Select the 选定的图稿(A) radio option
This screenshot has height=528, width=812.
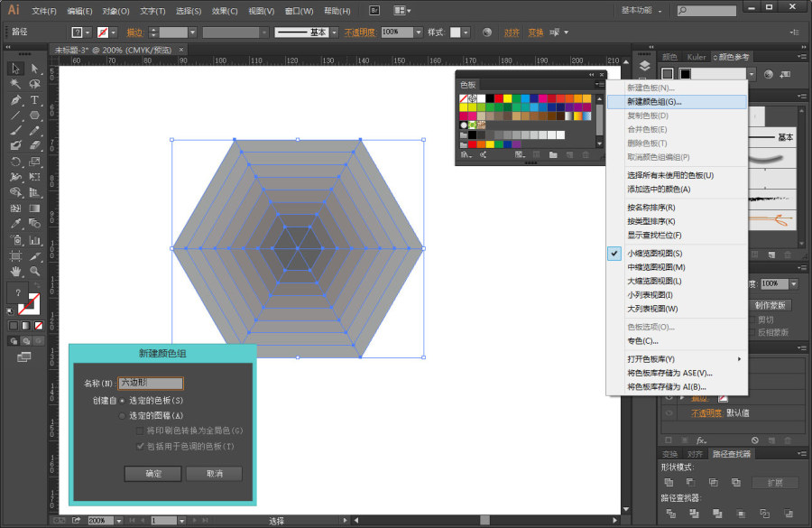(x=122, y=415)
